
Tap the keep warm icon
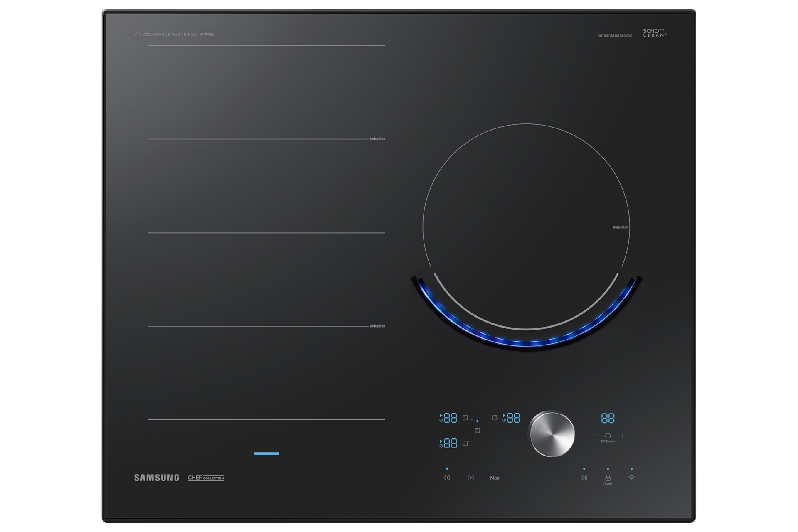[x=471, y=478]
